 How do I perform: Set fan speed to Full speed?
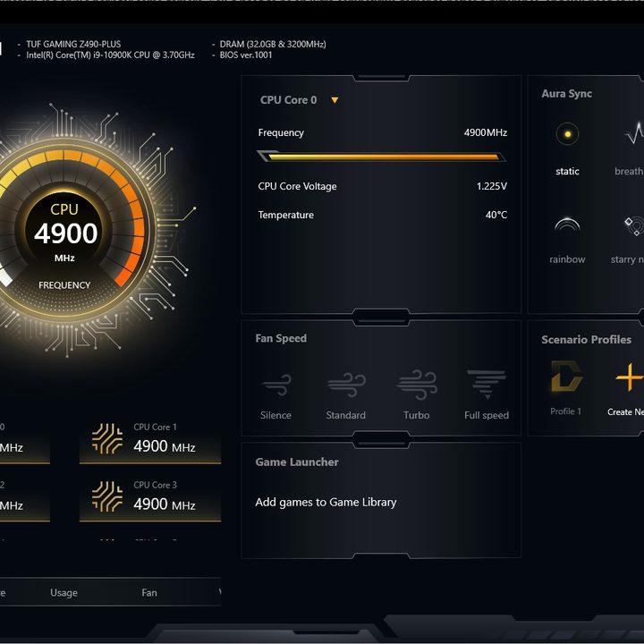pos(487,384)
